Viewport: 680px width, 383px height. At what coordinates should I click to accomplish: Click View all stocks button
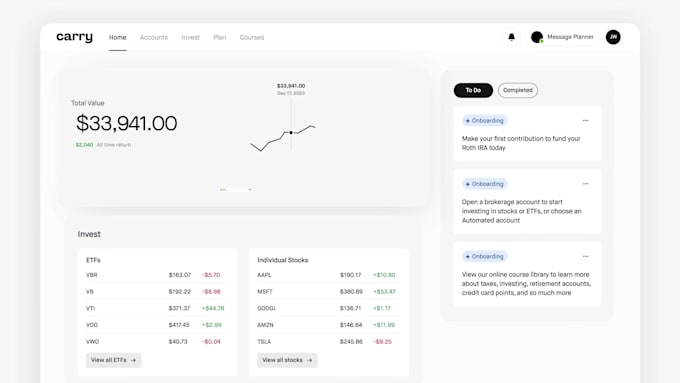point(287,360)
